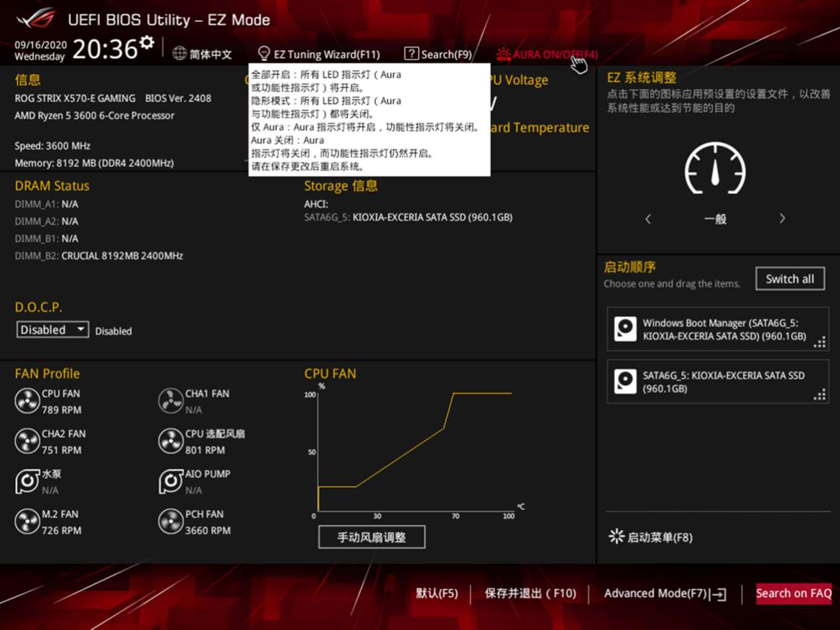This screenshot has height=630, width=840.
Task: Click the CPU 选配风扇 fan icon
Action: tap(171, 441)
